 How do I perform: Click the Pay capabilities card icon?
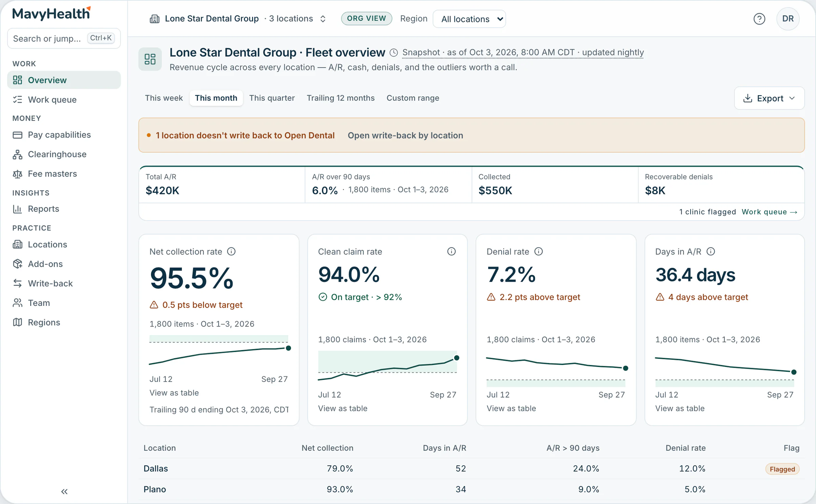(17, 135)
